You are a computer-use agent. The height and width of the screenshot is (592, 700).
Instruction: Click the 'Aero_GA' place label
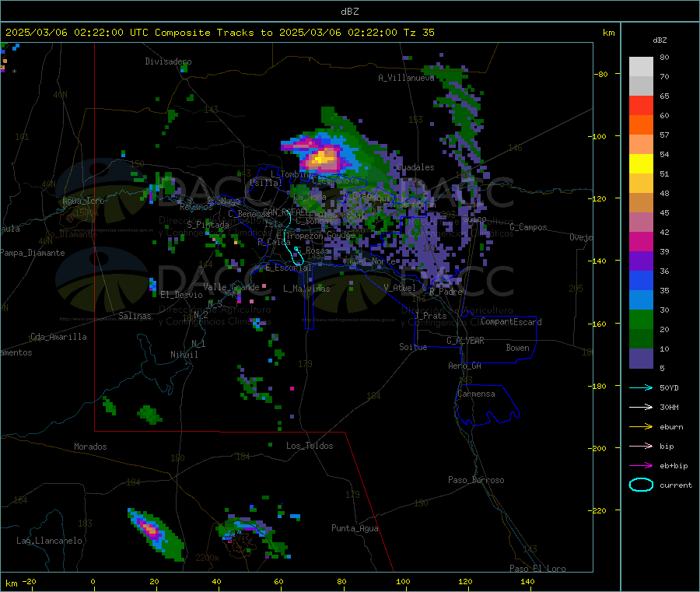point(464,366)
